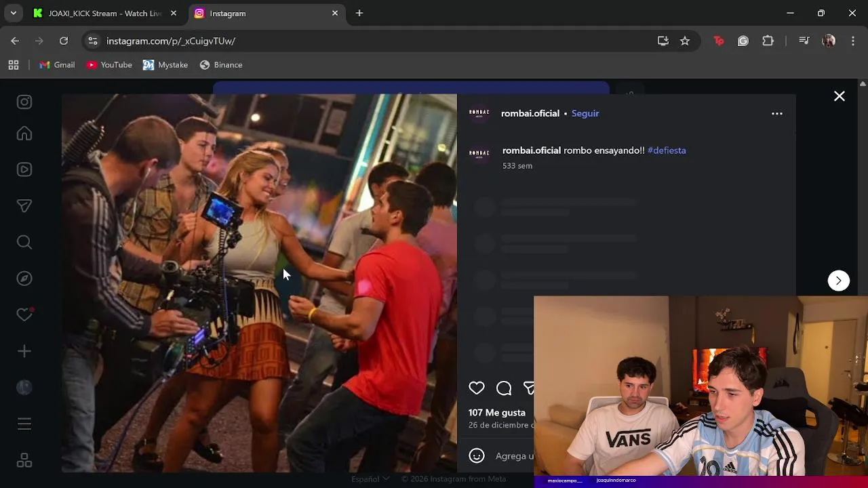Open Extensions puzzle icon

point(768,41)
